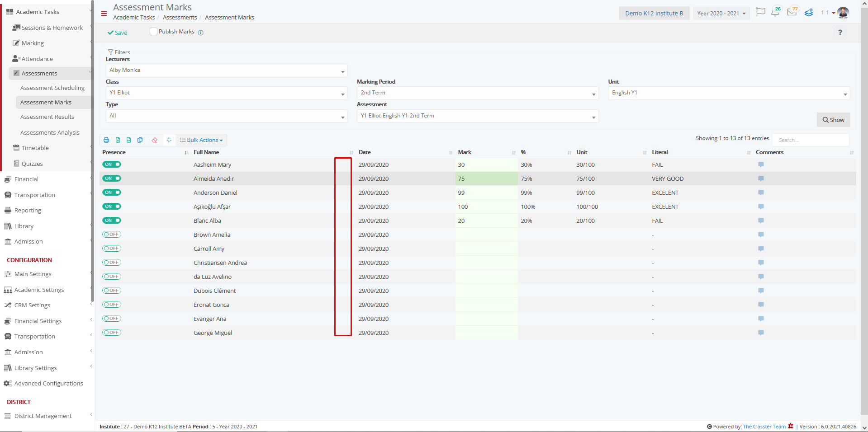Open comment icon for Carroll Amy
This screenshot has width=868, height=432.
tap(761, 249)
